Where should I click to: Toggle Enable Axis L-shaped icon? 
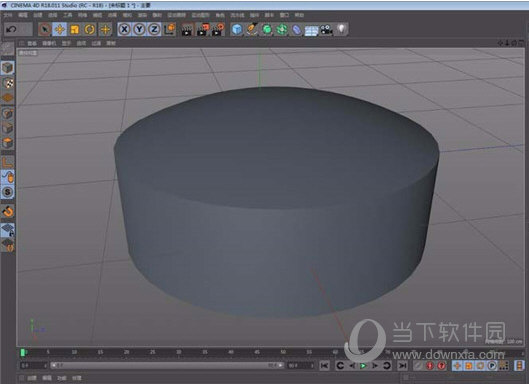(x=7, y=162)
